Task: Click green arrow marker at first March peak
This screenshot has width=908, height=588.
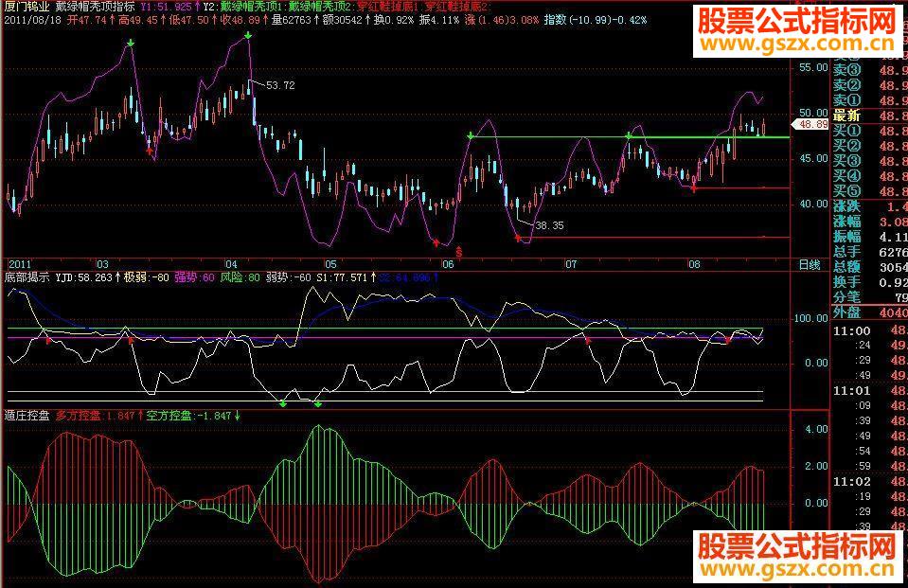Action: (131, 43)
